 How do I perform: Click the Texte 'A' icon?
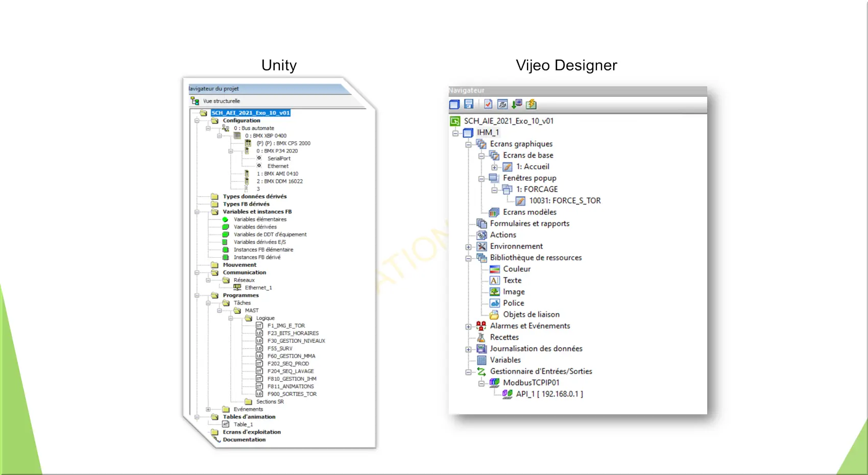tap(494, 281)
